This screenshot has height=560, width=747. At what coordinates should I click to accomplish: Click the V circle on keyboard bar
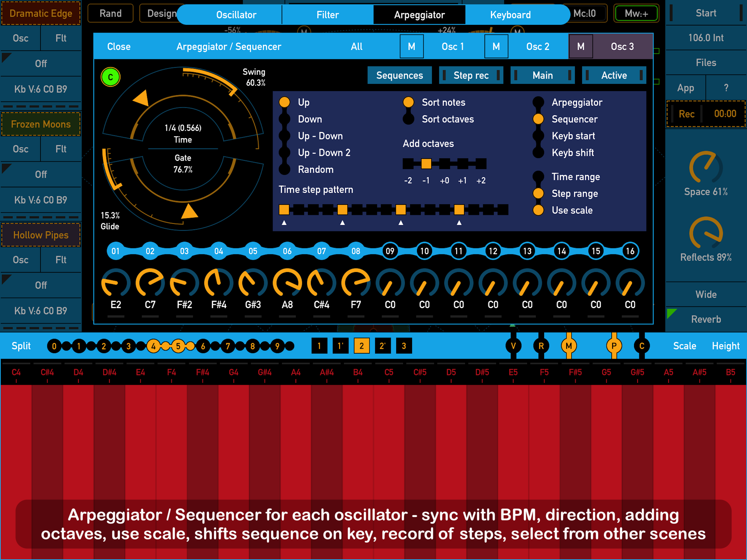coord(513,346)
